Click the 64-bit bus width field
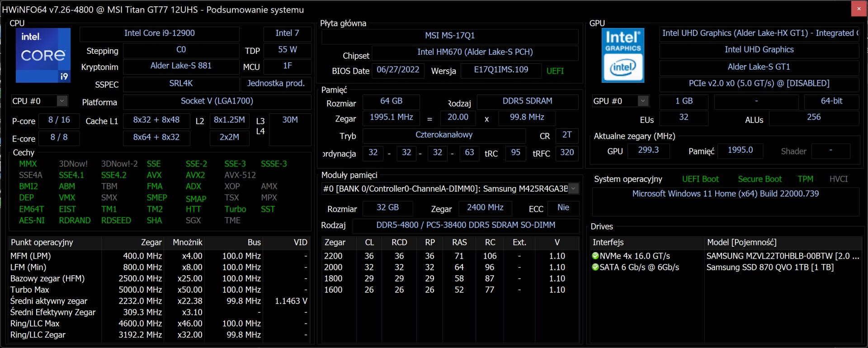 [831, 101]
